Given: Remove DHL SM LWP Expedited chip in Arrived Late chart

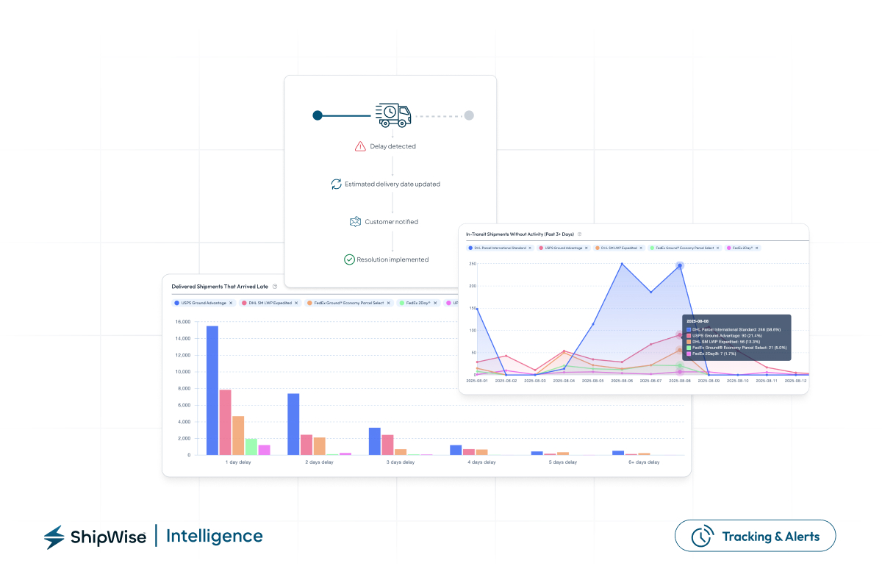Looking at the screenshot, I should point(296,303).
